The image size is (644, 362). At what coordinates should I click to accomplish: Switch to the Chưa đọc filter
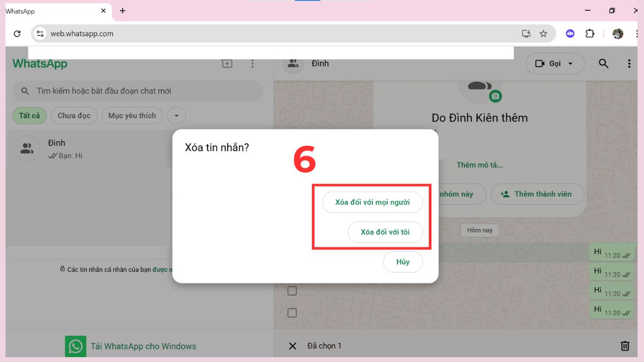[x=74, y=115]
